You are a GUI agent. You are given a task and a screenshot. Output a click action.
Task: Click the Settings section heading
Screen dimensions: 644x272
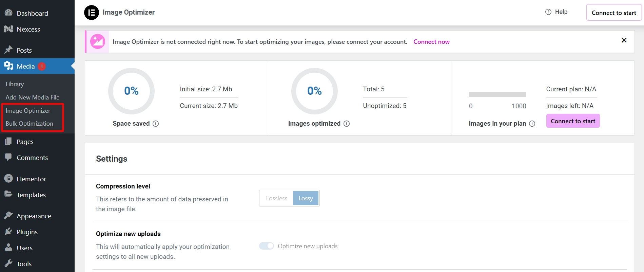(x=112, y=159)
